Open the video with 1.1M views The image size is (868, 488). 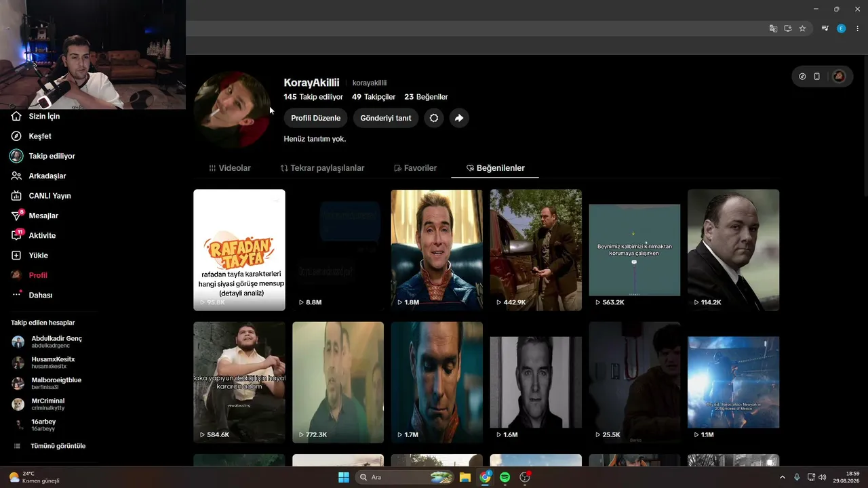coord(734,382)
